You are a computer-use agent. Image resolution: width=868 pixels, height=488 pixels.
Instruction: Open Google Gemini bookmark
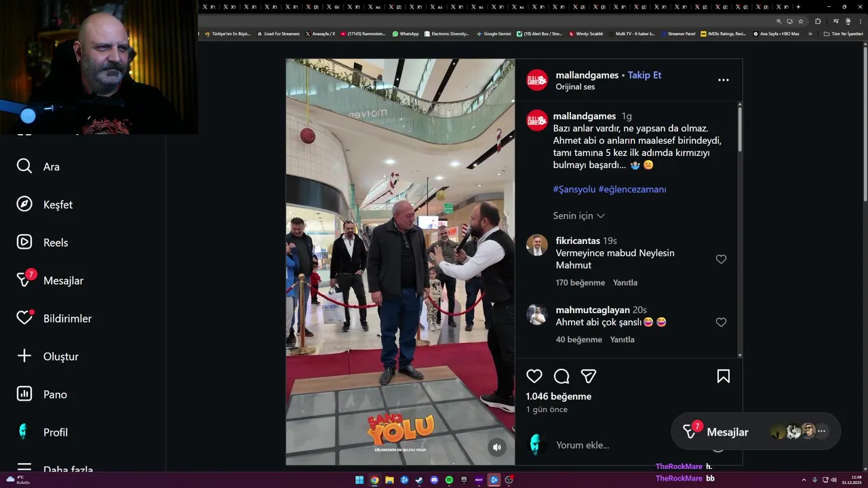tap(494, 33)
